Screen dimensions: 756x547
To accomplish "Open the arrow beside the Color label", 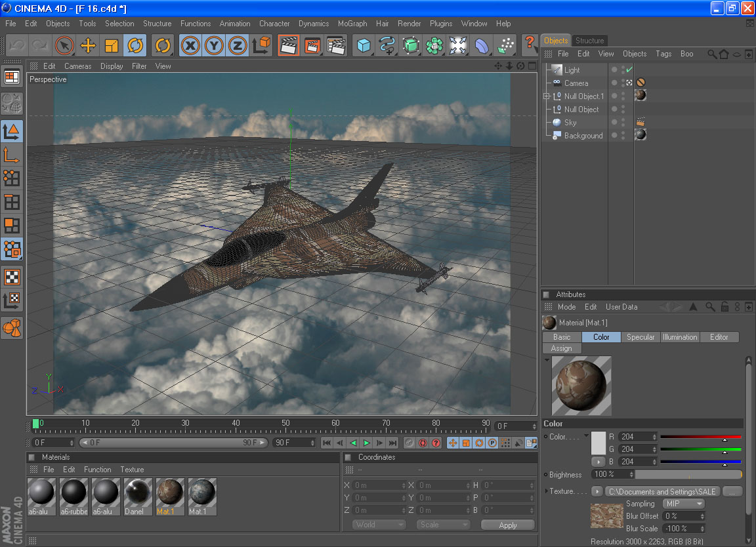I will coord(586,436).
